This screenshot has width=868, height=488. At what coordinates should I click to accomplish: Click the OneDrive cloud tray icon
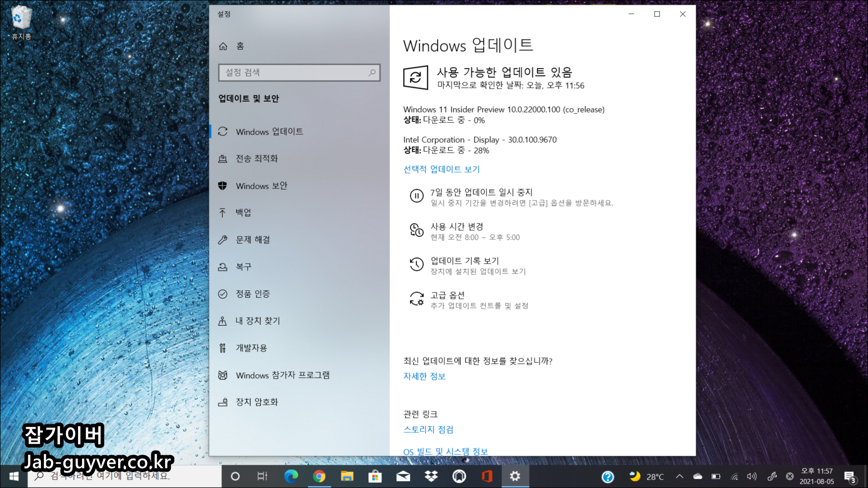coord(697,476)
